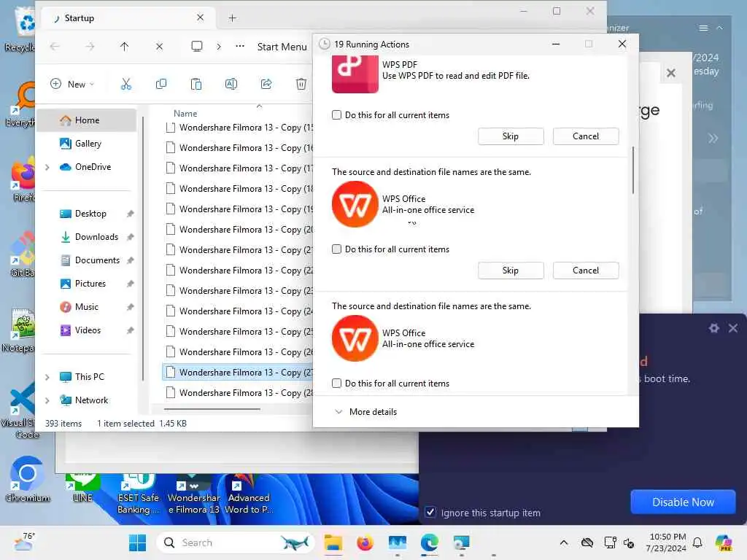
Task: Expand This PC in navigation pane
Action: (x=47, y=377)
